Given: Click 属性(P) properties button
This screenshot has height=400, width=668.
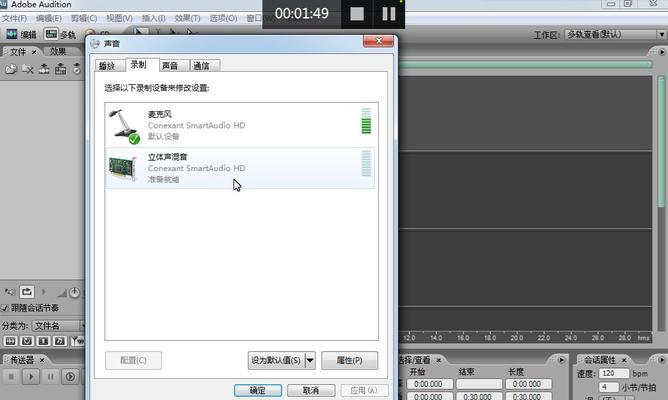Looking at the screenshot, I should click(349, 360).
